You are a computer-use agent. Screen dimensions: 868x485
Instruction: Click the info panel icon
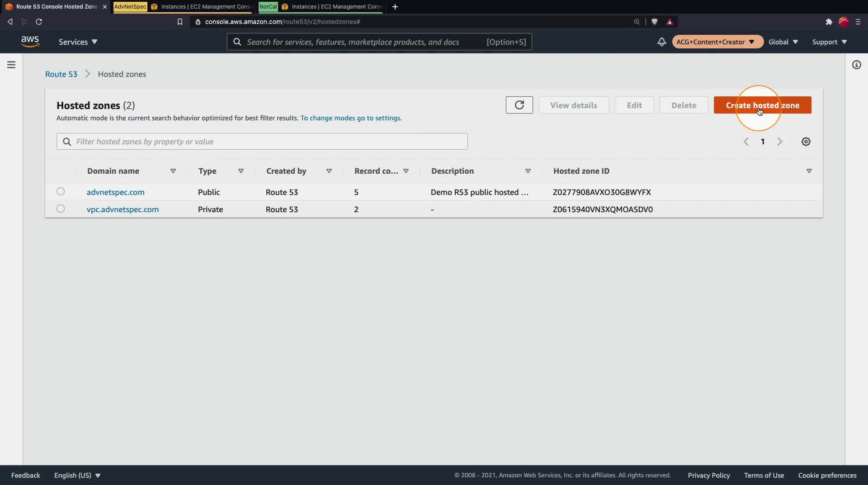(x=856, y=65)
